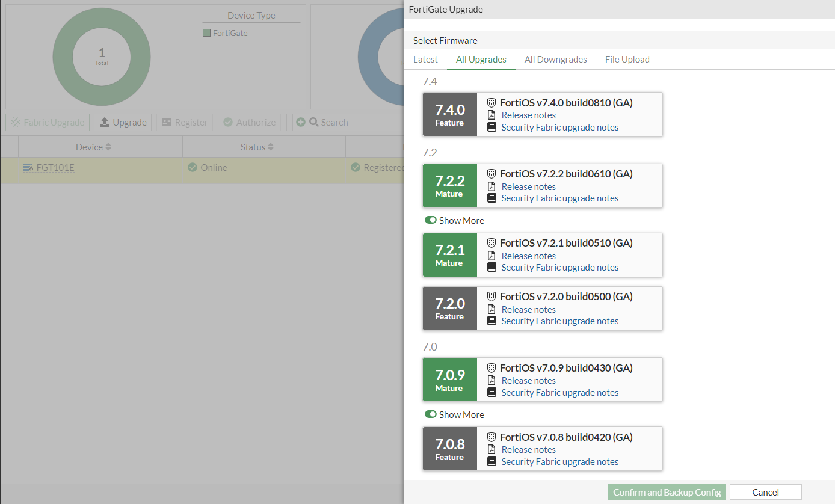Open Security Fabric upgrade notes for v7.0.9
This screenshot has width=835, height=504.
point(560,393)
